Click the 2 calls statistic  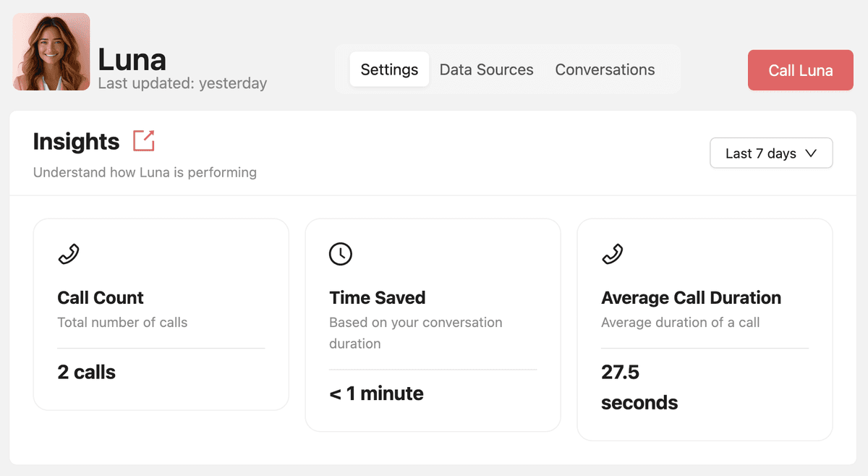(87, 372)
